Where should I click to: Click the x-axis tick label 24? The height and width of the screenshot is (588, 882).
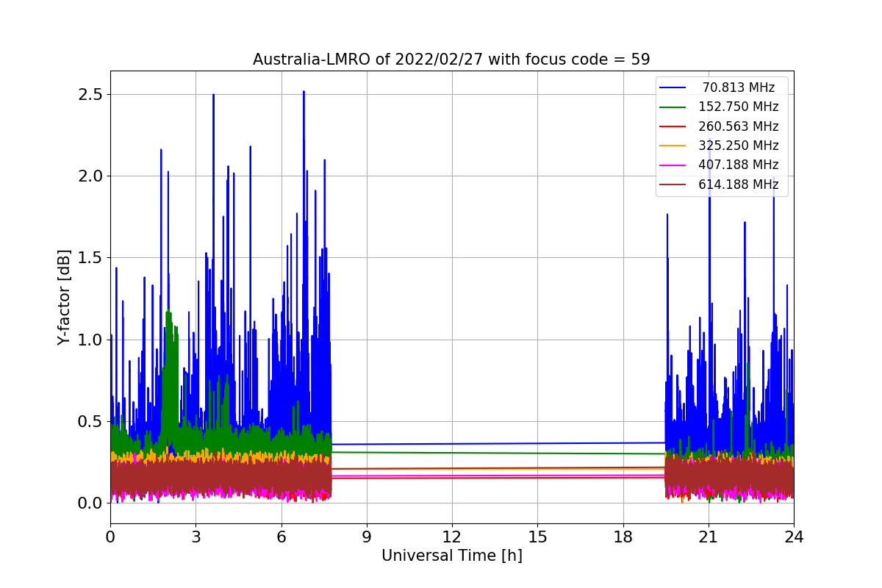[x=794, y=537]
